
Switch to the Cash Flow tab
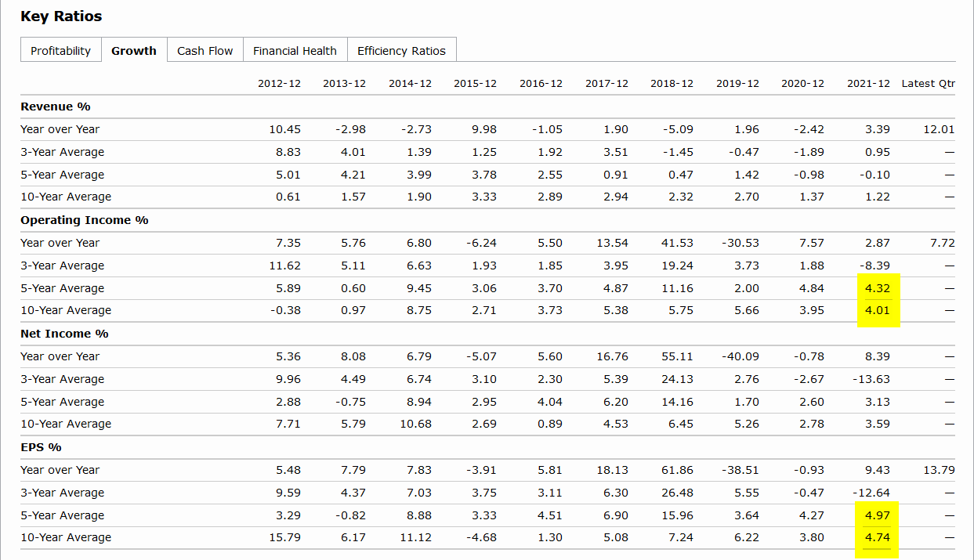[x=205, y=51]
